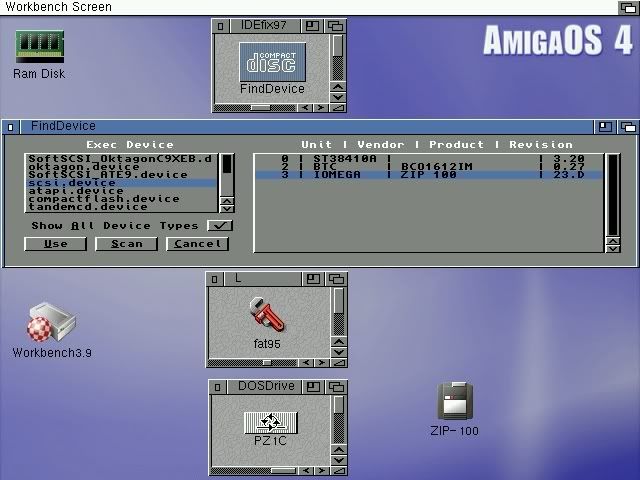Screen dimensions: 640x480
Task: Select scsi.device in device list
Action: [121, 183]
